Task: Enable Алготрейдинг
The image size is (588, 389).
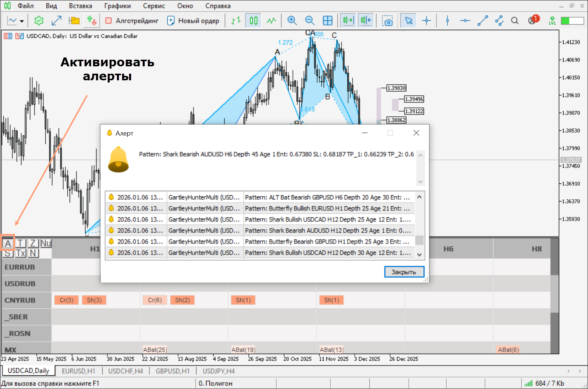Action: coord(132,21)
